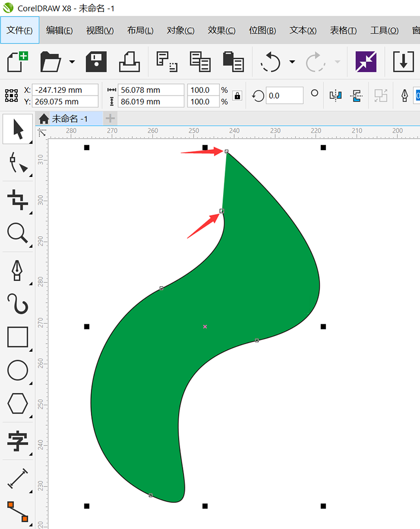The image size is (420, 529).
Task: Select the Polygon tool
Action: click(17, 404)
